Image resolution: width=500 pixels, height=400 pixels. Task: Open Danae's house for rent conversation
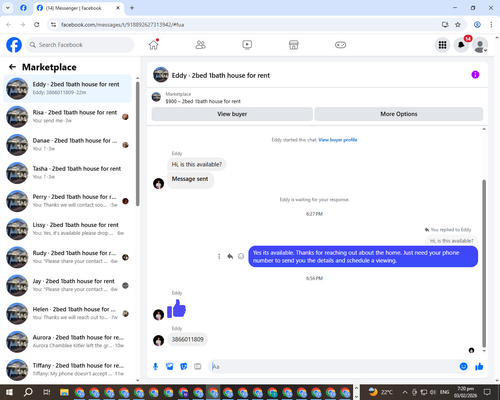pos(67,145)
